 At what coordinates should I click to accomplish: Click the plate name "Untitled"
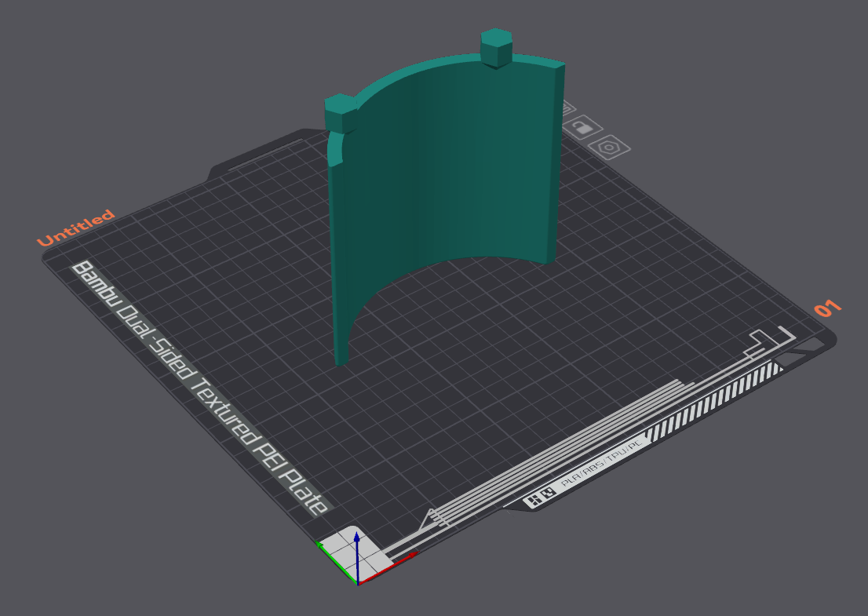[x=76, y=228]
